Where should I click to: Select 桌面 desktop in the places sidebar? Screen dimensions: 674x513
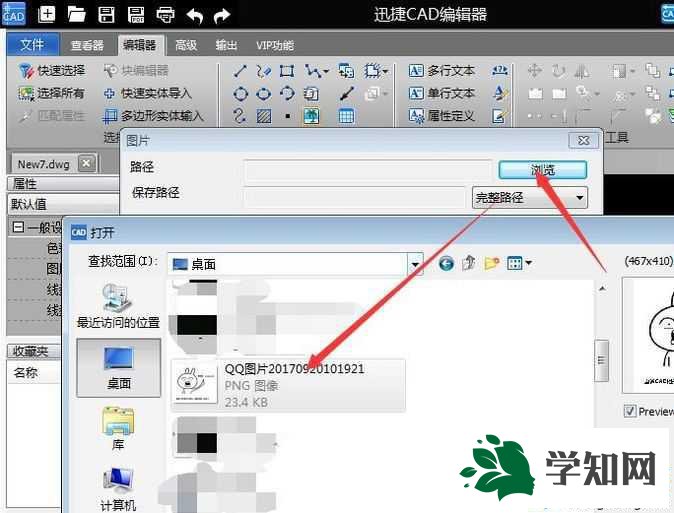(119, 368)
